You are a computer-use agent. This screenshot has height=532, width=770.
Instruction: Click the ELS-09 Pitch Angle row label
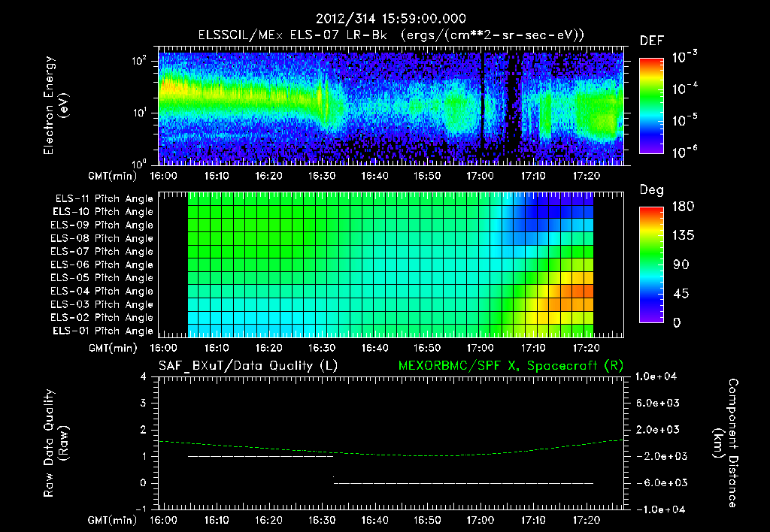click(102, 225)
